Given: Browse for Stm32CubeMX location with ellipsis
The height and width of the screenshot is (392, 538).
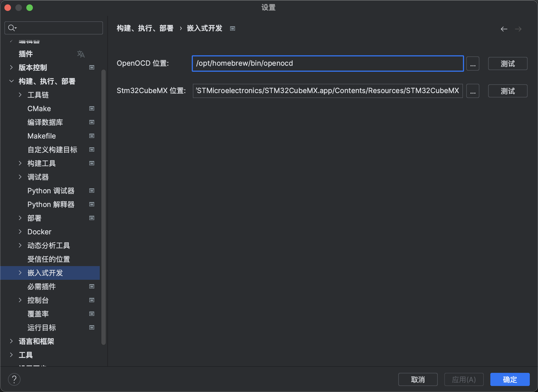Looking at the screenshot, I should (x=473, y=91).
